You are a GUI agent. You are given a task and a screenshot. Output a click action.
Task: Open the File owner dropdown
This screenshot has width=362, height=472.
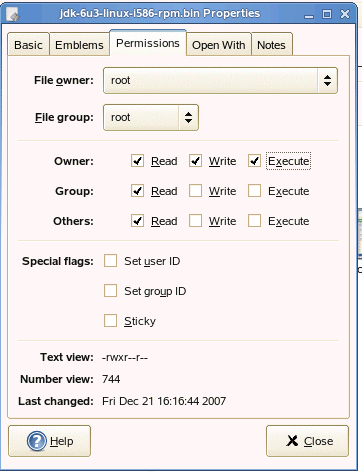coord(220,80)
